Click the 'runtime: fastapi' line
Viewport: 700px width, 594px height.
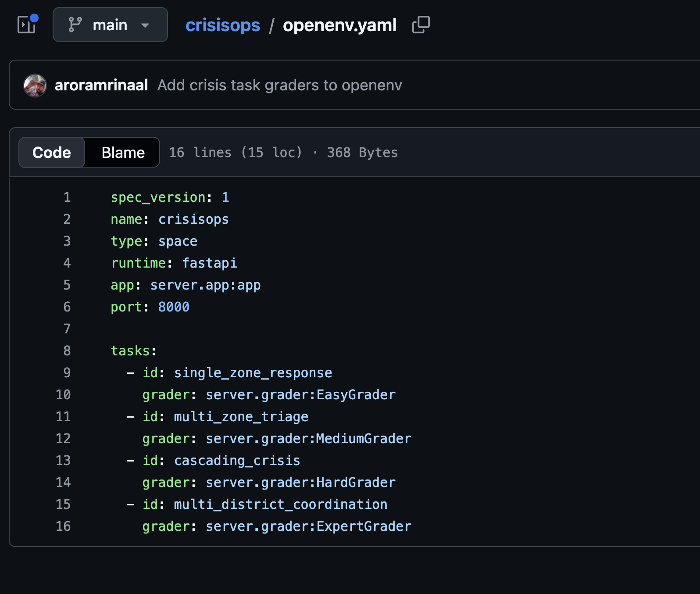(174, 263)
